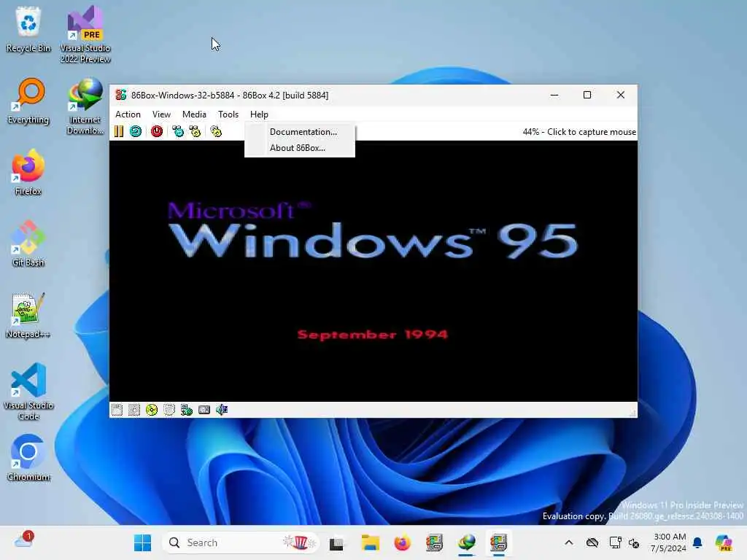Screen dimensions: 747x560
Task: Click the first 86Box manager taskbar icon
Action: (435, 542)
